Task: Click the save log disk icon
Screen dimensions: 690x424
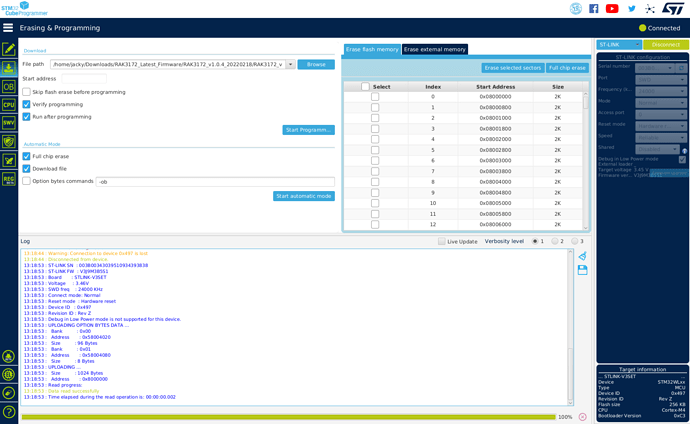Action: click(x=582, y=270)
